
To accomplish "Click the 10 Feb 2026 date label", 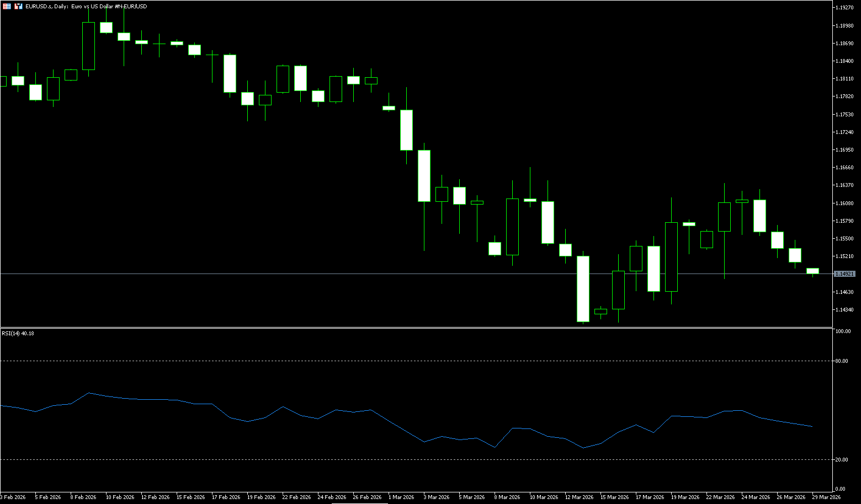I will tap(120, 497).
